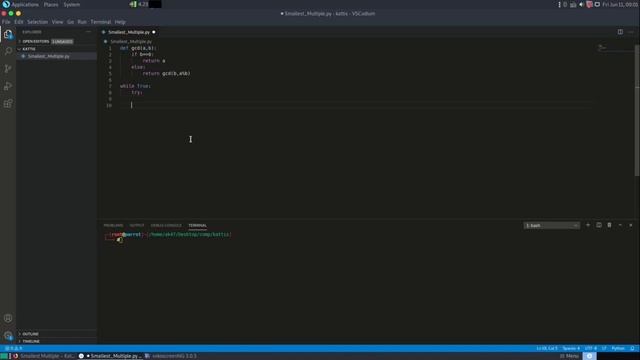
Task: Open Explorer panel ellipsis actions menu
Action: pos(89,32)
